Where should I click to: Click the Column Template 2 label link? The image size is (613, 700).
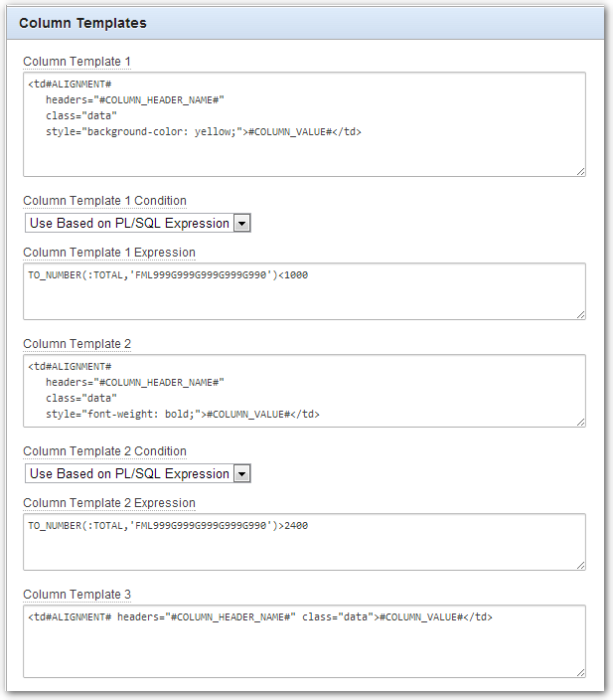pos(77,344)
